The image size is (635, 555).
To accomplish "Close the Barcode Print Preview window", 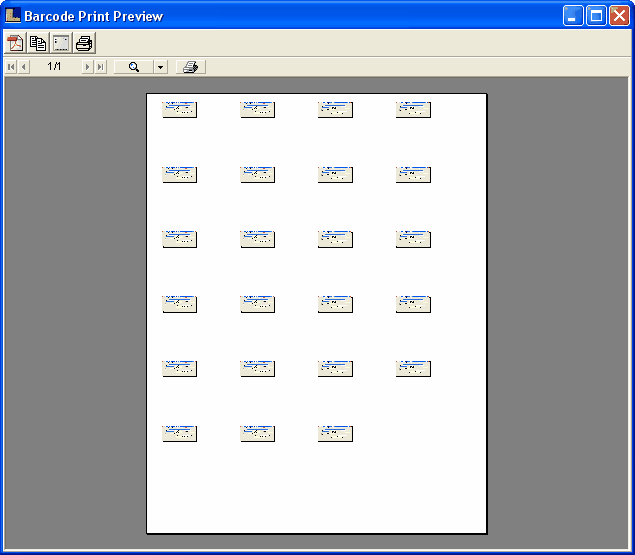I will (619, 16).
